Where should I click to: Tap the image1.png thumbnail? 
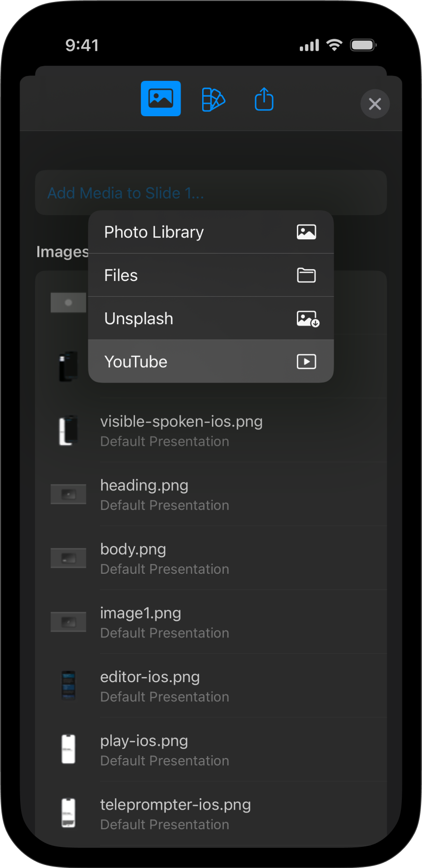(x=68, y=622)
